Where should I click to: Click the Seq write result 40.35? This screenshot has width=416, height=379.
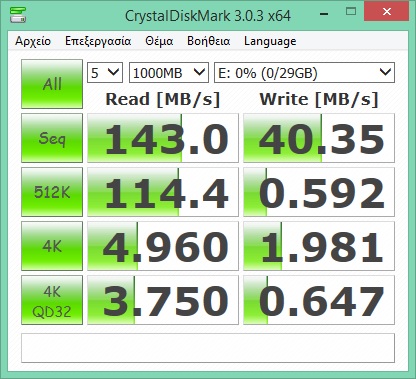pyautogui.click(x=319, y=138)
